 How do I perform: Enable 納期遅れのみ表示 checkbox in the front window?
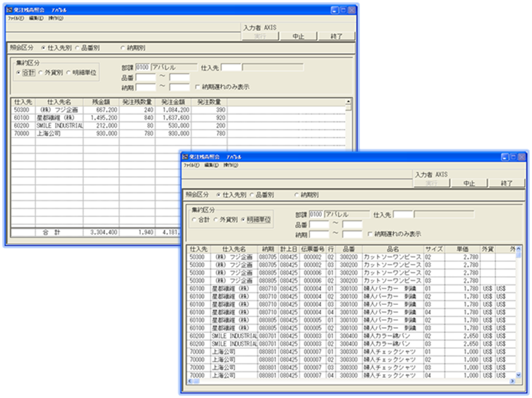369,234
